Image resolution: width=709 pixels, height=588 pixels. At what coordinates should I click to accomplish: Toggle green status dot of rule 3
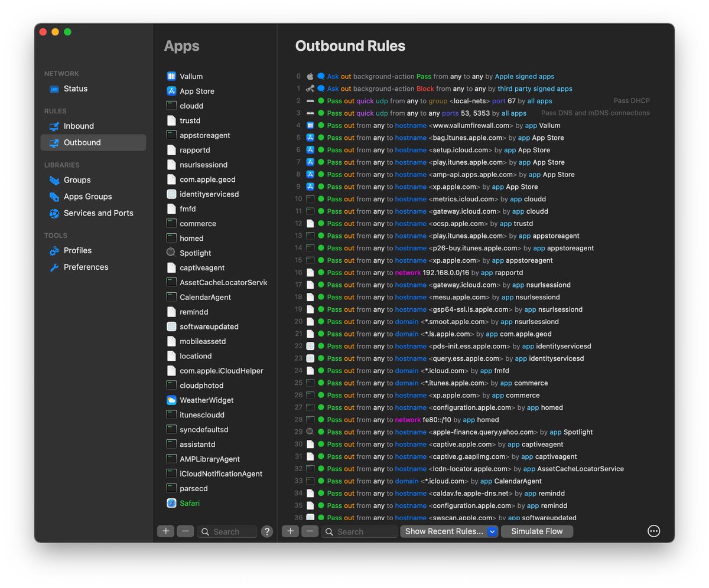(321, 113)
